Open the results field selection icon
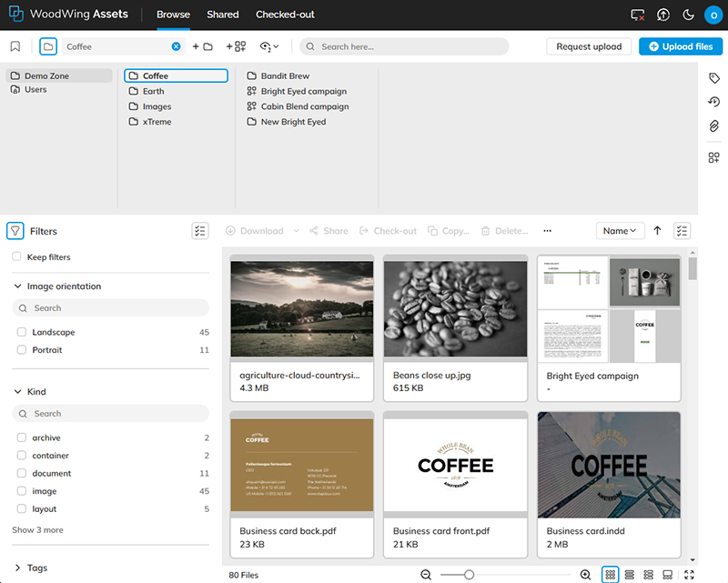 (682, 231)
